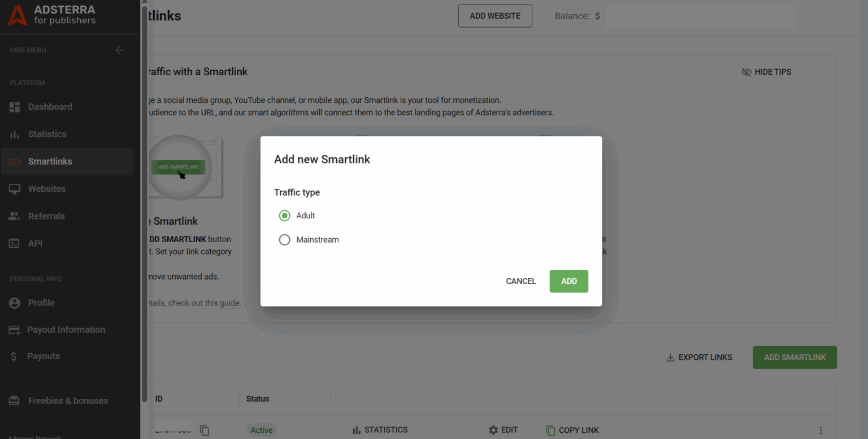The height and width of the screenshot is (439, 868).
Task: Open Freebies & bonuses from the menu
Action: pos(15,401)
